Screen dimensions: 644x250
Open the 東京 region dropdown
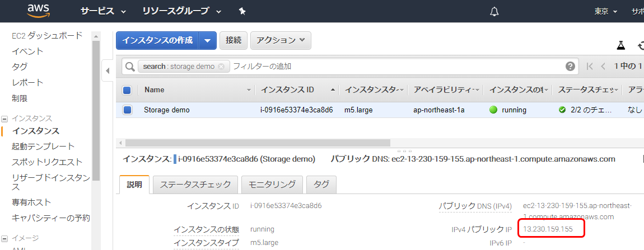click(606, 12)
